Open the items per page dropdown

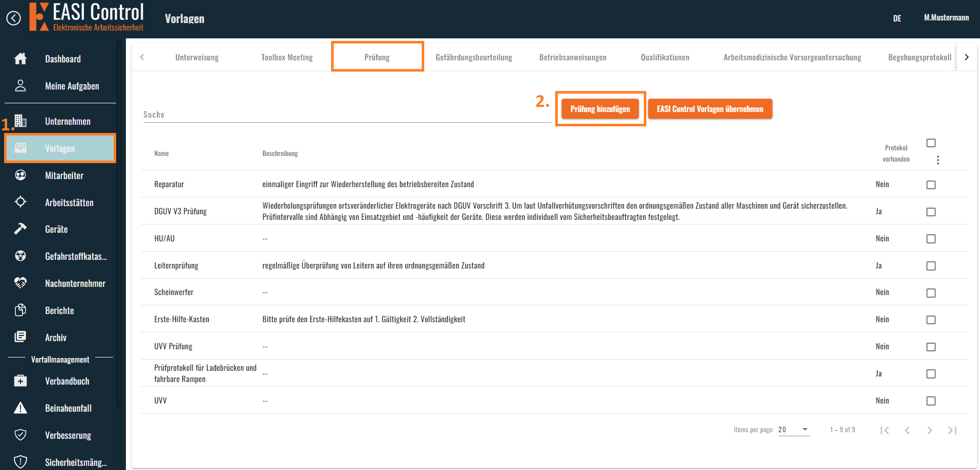[x=794, y=430]
